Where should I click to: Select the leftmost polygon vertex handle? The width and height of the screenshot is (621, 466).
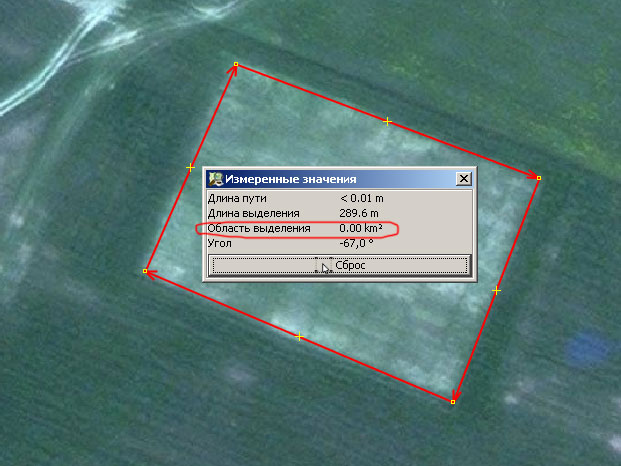point(145,271)
